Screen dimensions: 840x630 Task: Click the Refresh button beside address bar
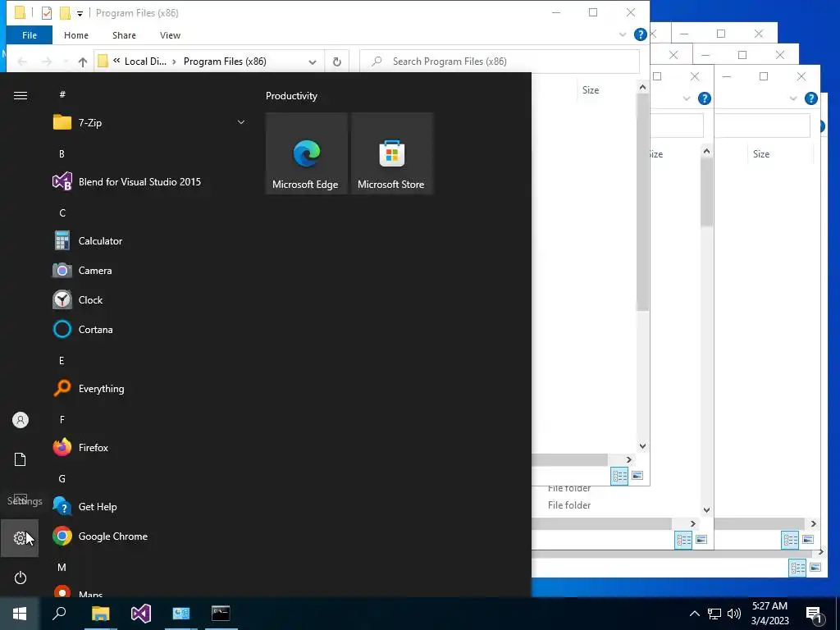337,62
